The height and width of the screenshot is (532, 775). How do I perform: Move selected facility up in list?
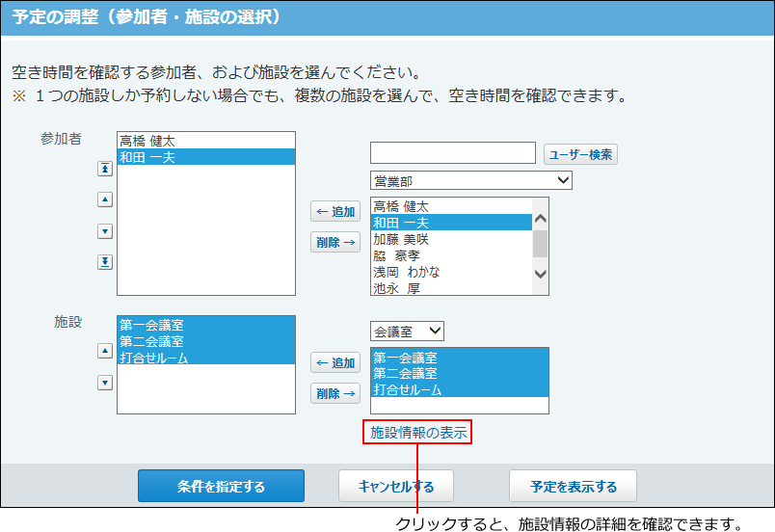(x=105, y=351)
